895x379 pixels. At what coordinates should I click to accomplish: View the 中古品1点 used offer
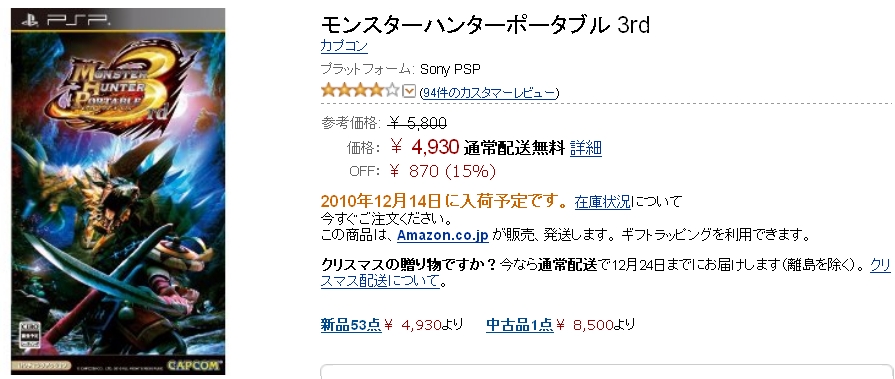click(x=519, y=325)
